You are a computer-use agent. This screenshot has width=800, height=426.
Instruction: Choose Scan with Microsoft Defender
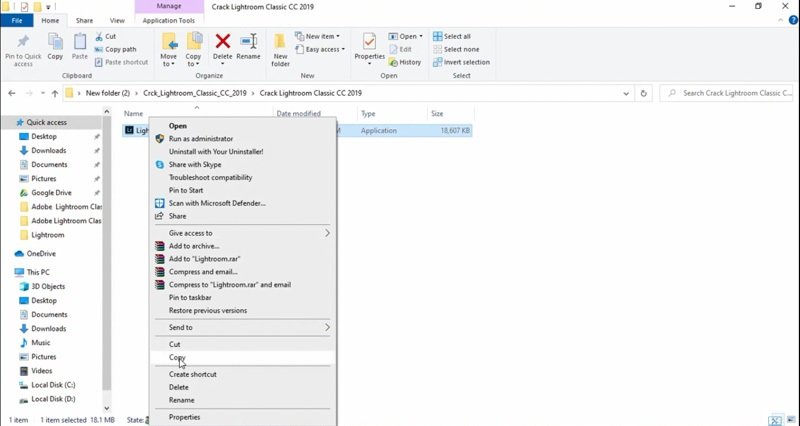click(x=243, y=203)
